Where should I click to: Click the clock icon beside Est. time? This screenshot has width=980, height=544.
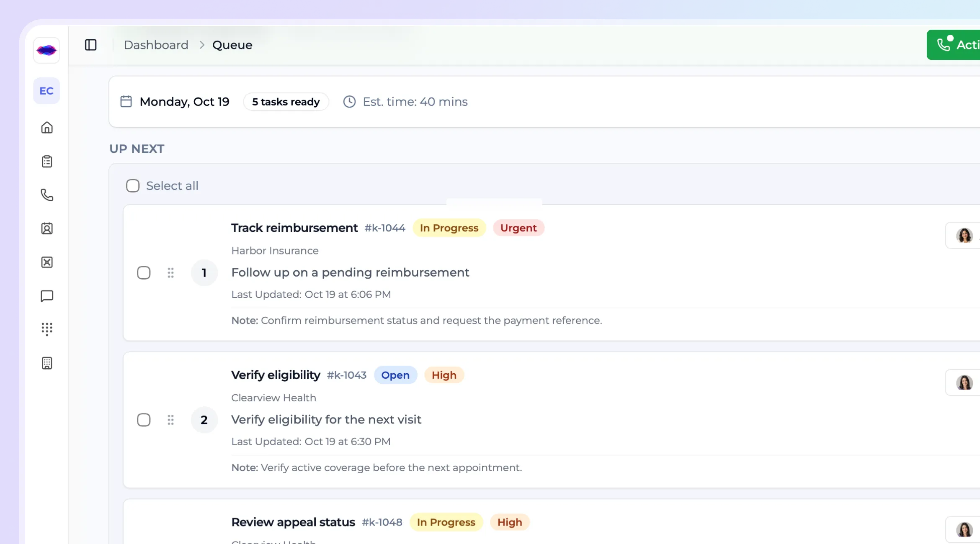click(349, 102)
